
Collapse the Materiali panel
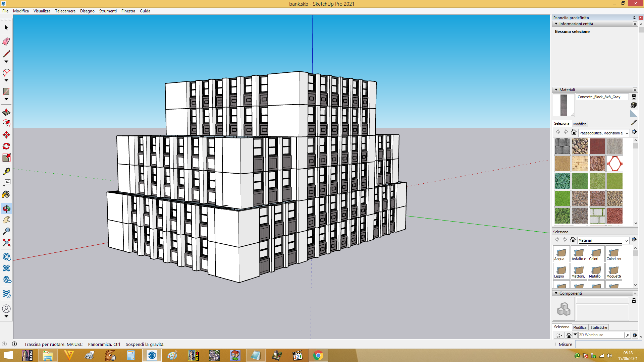(x=556, y=90)
